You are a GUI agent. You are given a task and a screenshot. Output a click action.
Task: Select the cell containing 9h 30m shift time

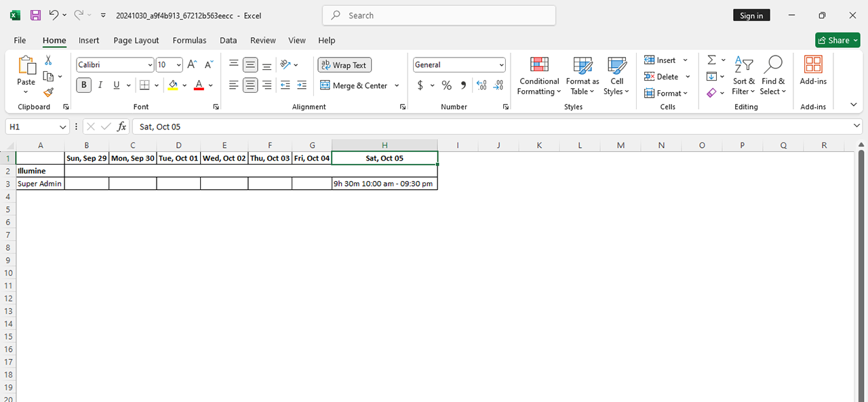pyautogui.click(x=384, y=184)
